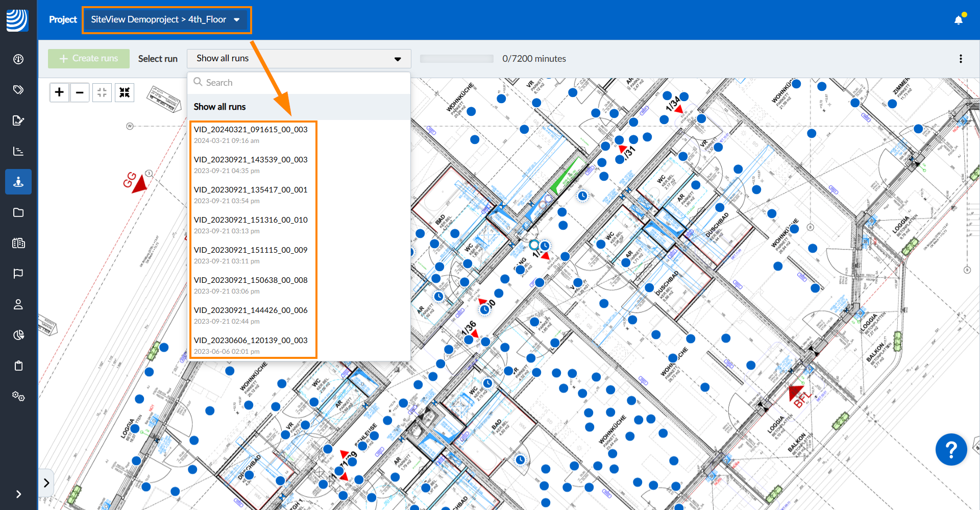Zoom out with the minus map button
This screenshot has height=510, width=980.
(x=80, y=92)
